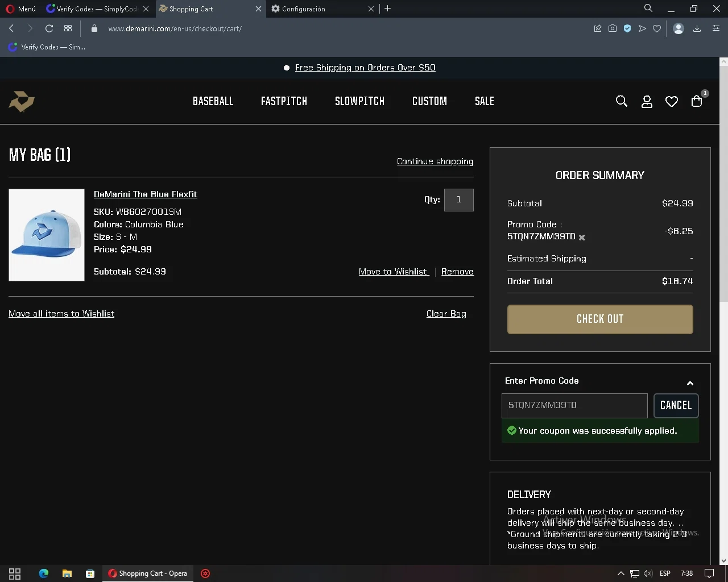Click the ESP language indicator
Image resolution: width=728 pixels, height=582 pixels.
click(665, 573)
